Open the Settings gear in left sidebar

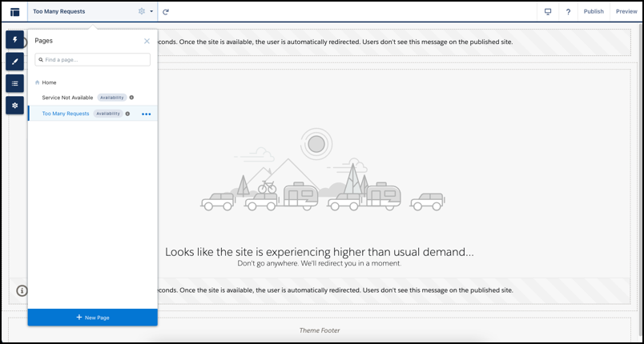(x=15, y=106)
